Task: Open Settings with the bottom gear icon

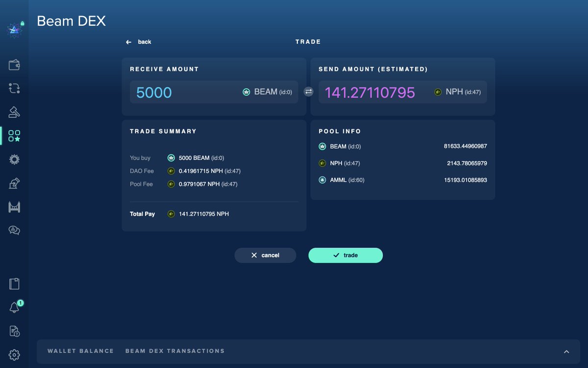Action: (14, 355)
